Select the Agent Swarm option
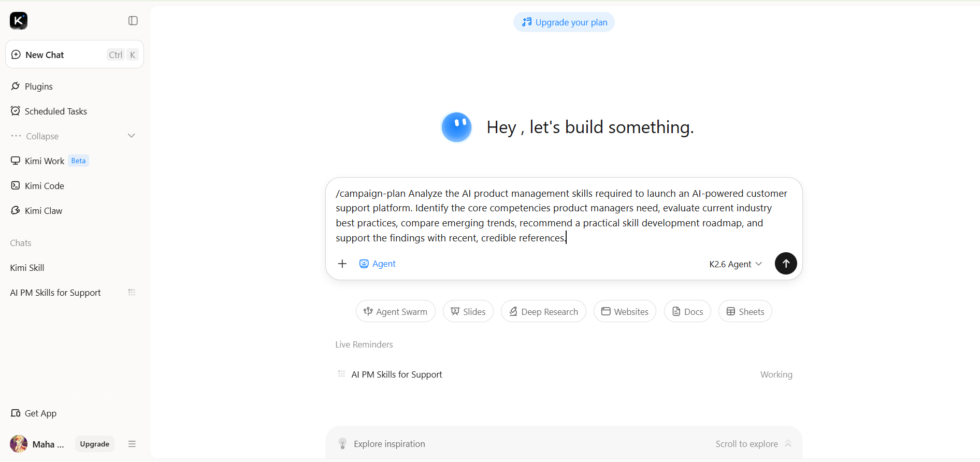This screenshot has height=462, width=980. [396, 311]
